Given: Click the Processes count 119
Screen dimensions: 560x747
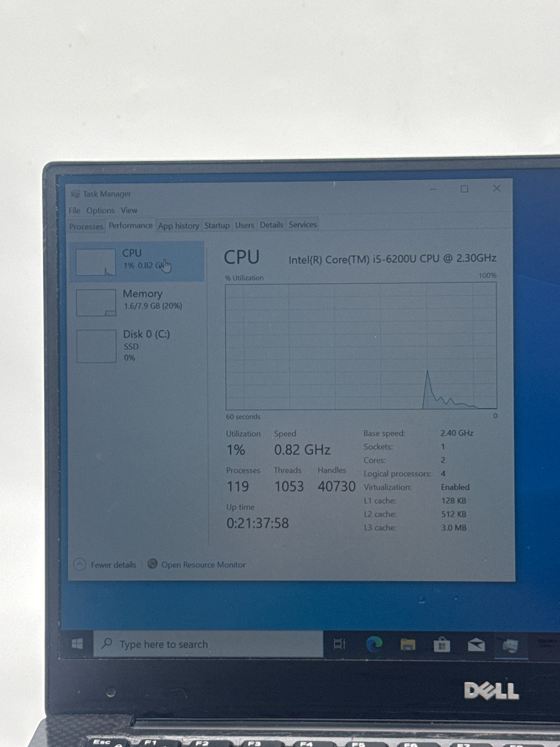Looking at the screenshot, I should coord(238,486).
